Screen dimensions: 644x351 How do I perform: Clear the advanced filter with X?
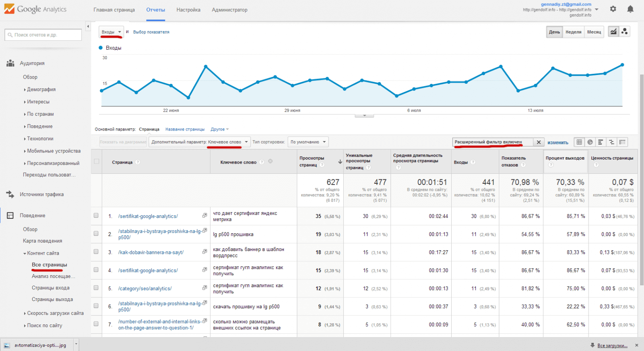click(539, 142)
